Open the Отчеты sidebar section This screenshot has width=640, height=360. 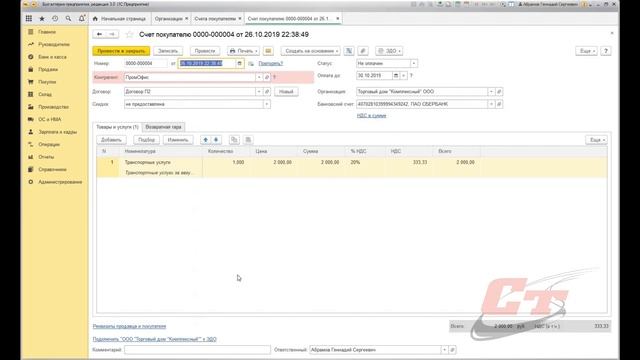pyautogui.click(x=46, y=157)
